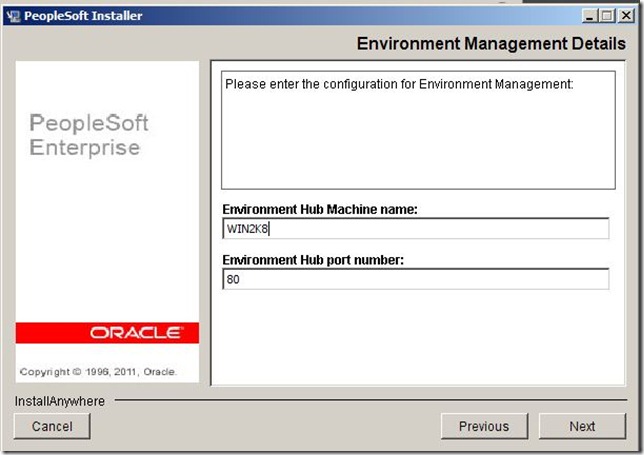This screenshot has width=644, height=455.
Task: Click the PeopleSoft Installer title bar icon
Action: coord(13,16)
